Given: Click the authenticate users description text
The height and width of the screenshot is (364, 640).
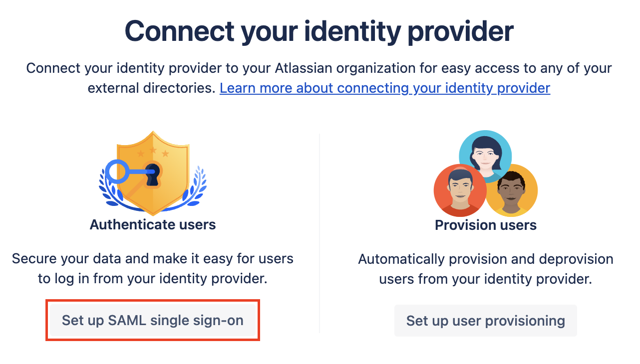Looking at the screenshot, I should pyautogui.click(x=153, y=268).
